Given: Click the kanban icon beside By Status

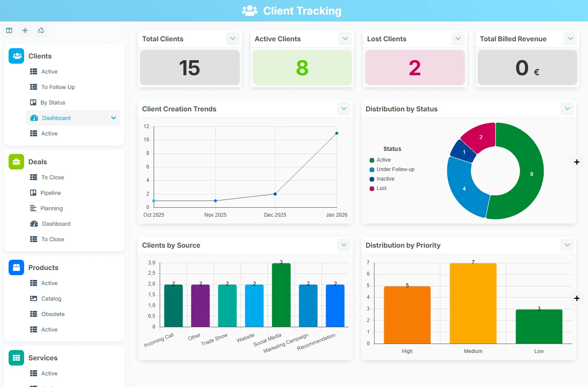Looking at the screenshot, I should [33, 102].
